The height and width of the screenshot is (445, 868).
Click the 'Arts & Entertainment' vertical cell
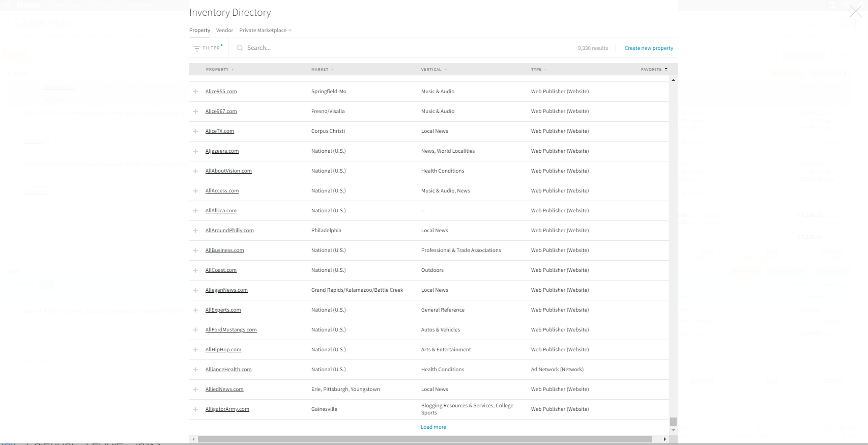pyautogui.click(x=446, y=350)
